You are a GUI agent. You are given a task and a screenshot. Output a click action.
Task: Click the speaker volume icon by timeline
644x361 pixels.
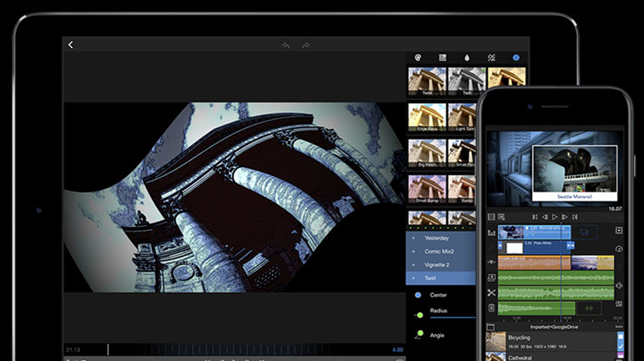tap(619, 286)
